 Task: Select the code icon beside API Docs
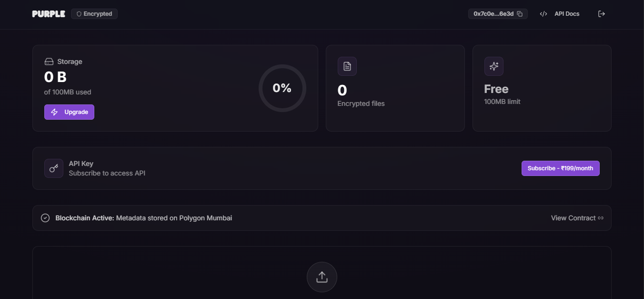(543, 14)
